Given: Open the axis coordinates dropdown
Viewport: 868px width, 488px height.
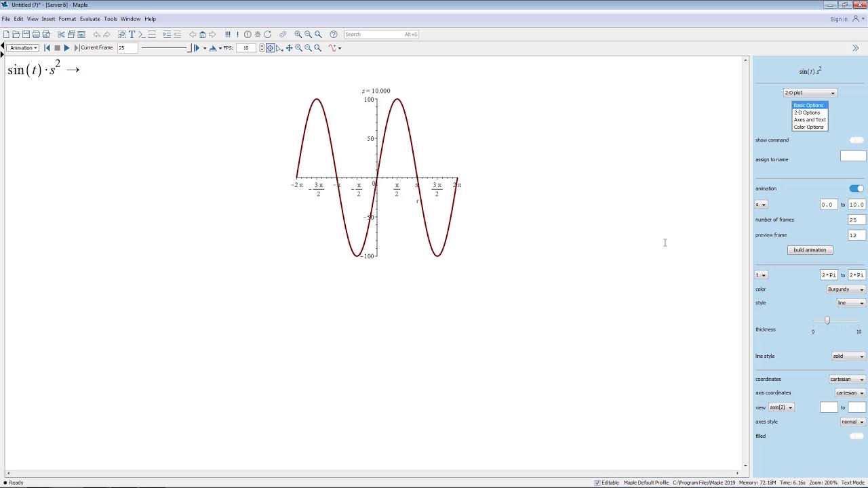Looking at the screenshot, I should 850,393.
